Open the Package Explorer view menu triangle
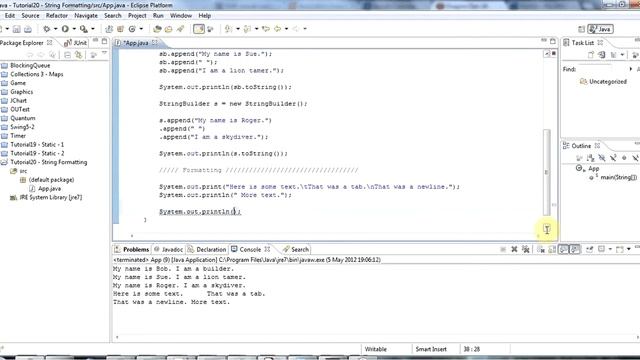This screenshot has height=360, width=640. (x=104, y=53)
